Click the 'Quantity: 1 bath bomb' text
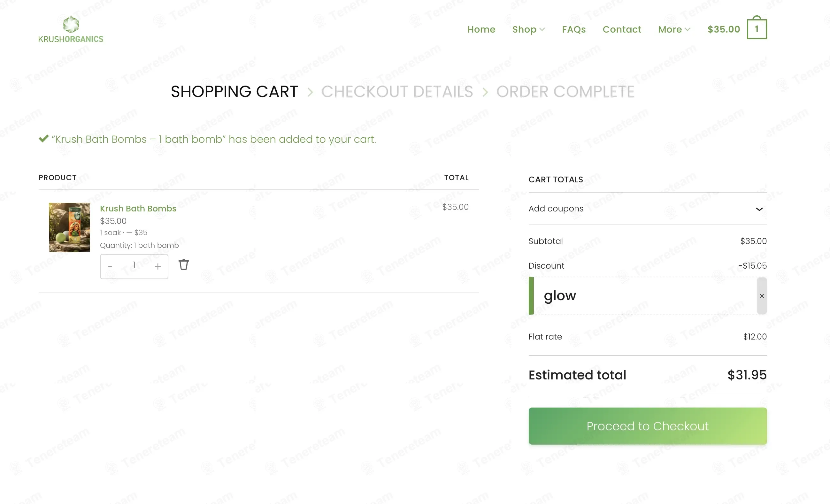830x504 pixels. point(139,245)
